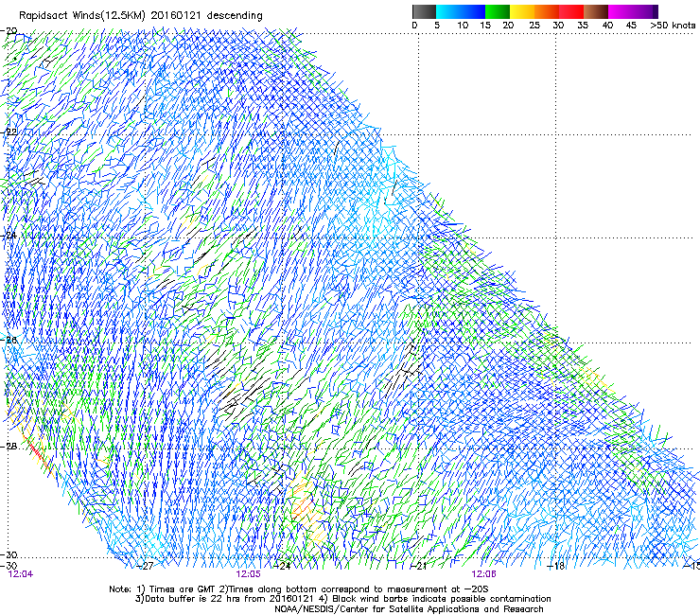Click the '-18' longitude axis label
This screenshot has width=700, height=615.
coord(556,566)
